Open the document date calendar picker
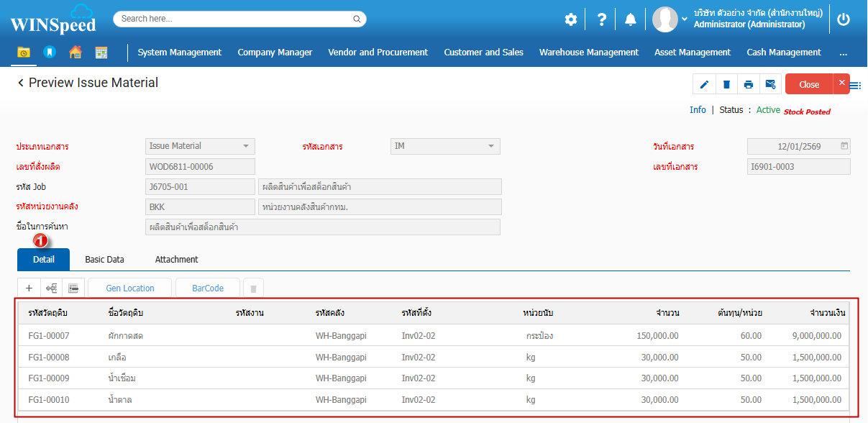Image resolution: width=868 pixels, height=423 pixels. 844,146
